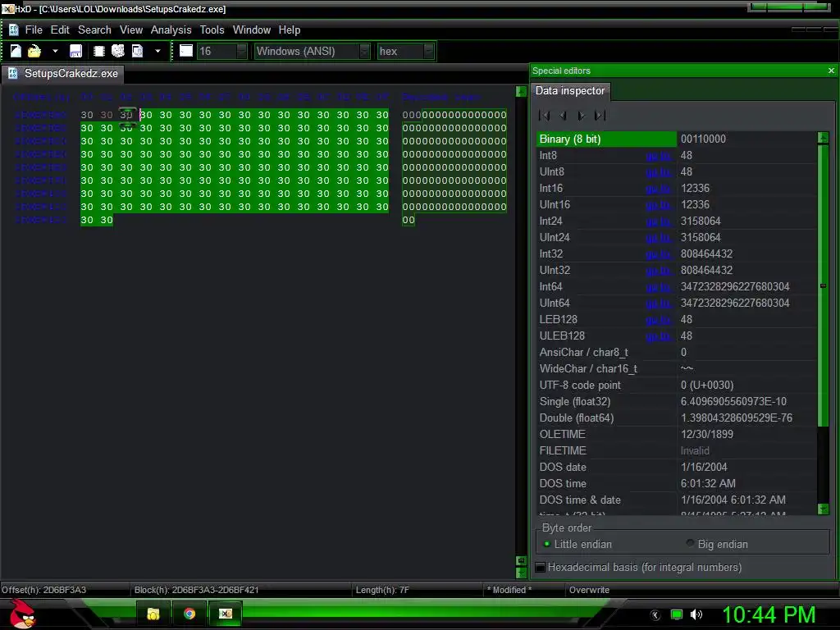Open the Window menu

click(251, 30)
